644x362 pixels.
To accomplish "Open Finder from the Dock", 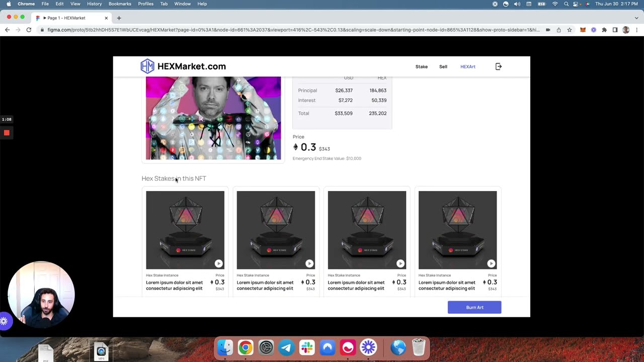I will pyautogui.click(x=225, y=347).
